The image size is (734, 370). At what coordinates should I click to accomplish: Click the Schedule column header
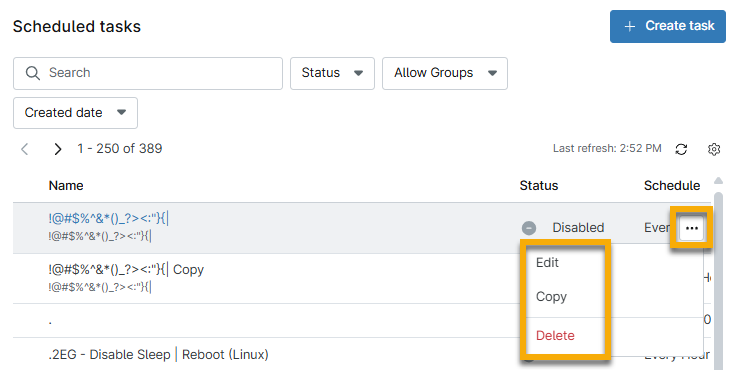672,185
